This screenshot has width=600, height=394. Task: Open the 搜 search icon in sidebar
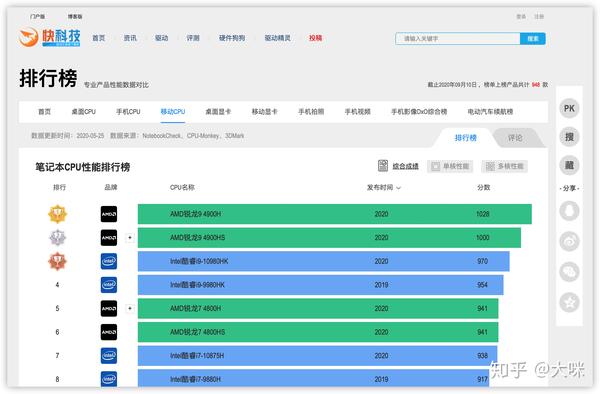[x=569, y=137]
